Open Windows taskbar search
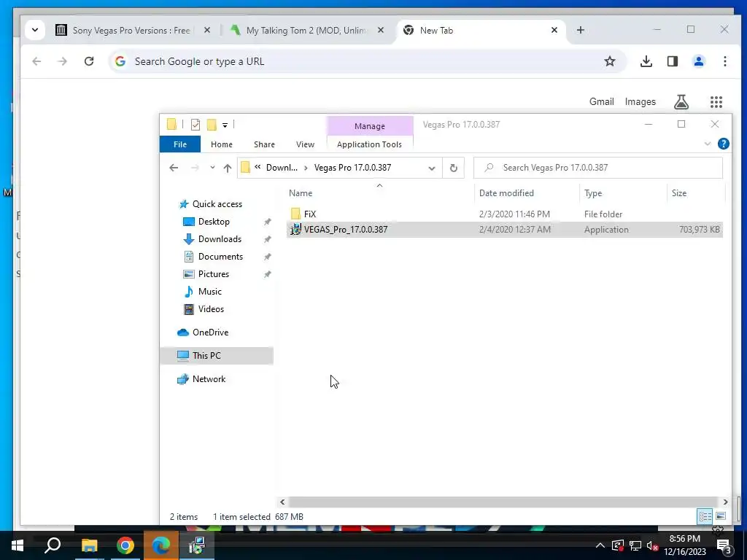The width and height of the screenshot is (747, 560). coord(53,545)
